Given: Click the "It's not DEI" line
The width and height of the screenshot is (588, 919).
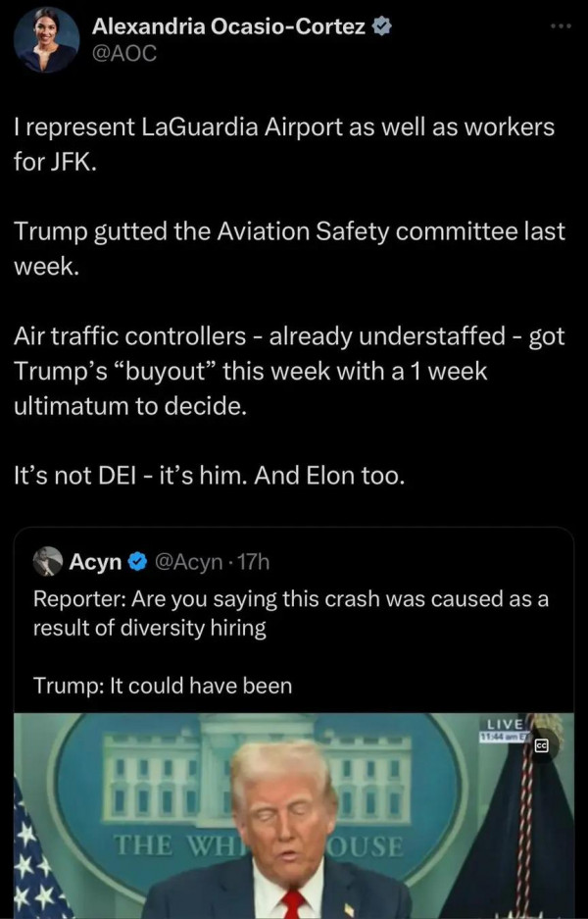Looking at the screenshot, I should (x=210, y=476).
